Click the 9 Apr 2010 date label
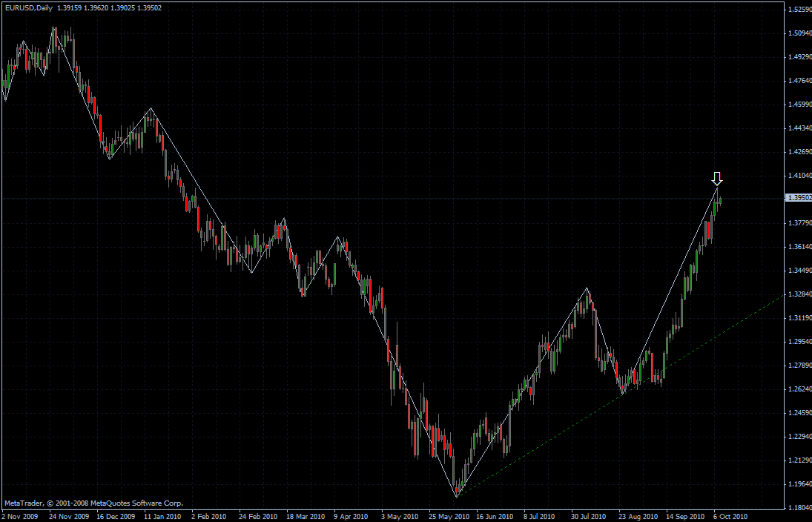 pos(351,516)
